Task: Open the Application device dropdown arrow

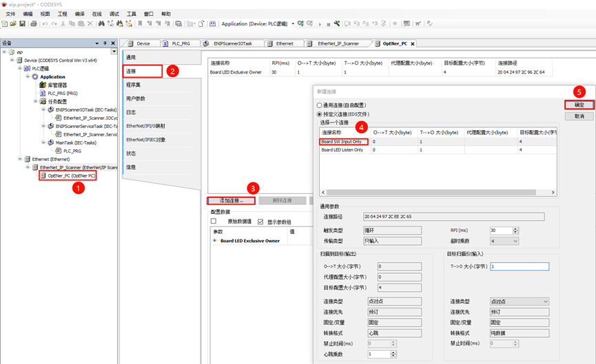Action: pyautogui.click(x=293, y=23)
